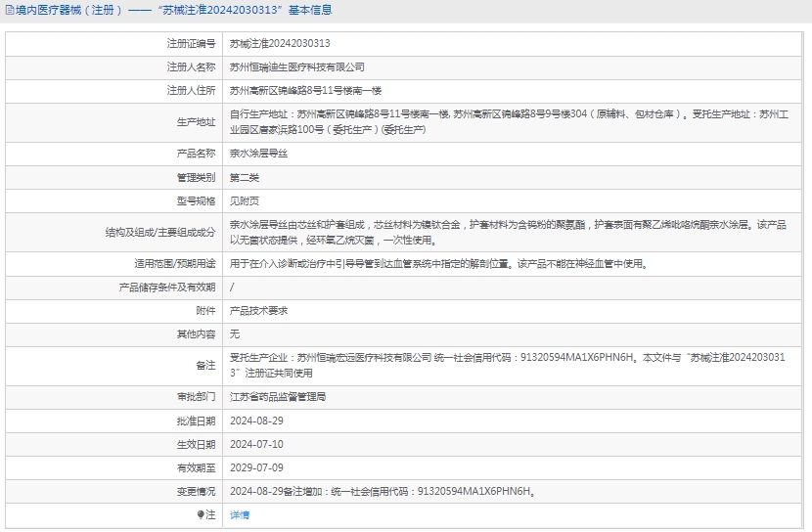Click the 有效期至 value 2029-07-09
The height and width of the screenshot is (532, 812).
(x=256, y=467)
